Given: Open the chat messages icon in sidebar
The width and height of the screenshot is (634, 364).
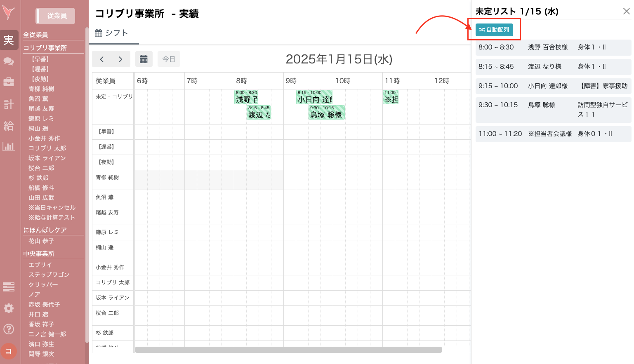Looking at the screenshot, I should 9,60.
